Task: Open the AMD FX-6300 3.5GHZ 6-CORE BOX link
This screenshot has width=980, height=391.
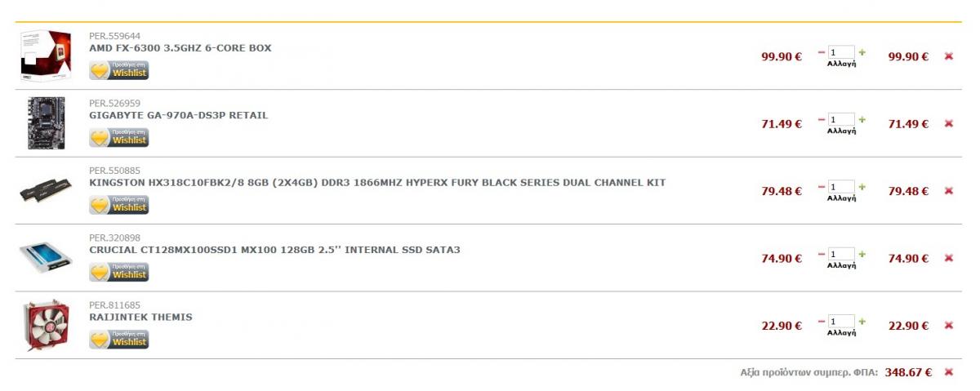Action: [180, 48]
